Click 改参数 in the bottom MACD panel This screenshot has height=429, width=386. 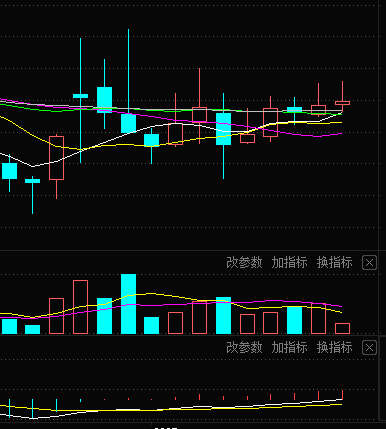(244, 348)
